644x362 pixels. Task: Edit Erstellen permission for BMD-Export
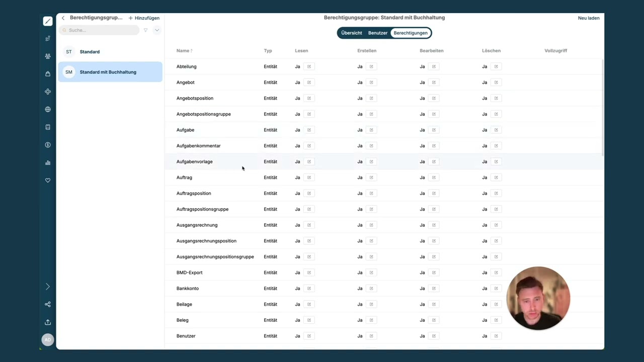[x=371, y=273]
